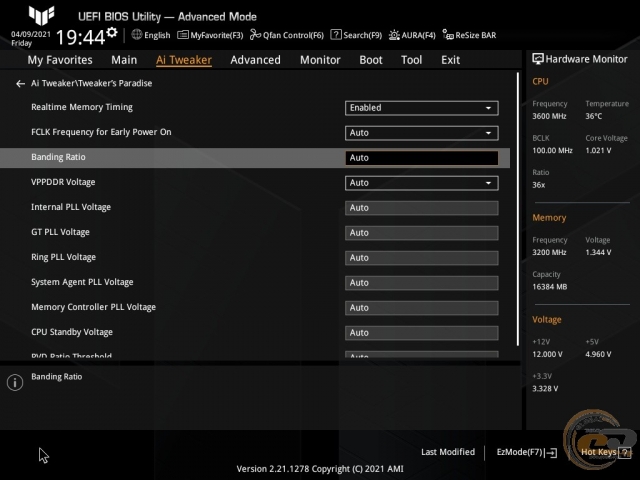Switch to the Main tab

(x=124, y=60)
